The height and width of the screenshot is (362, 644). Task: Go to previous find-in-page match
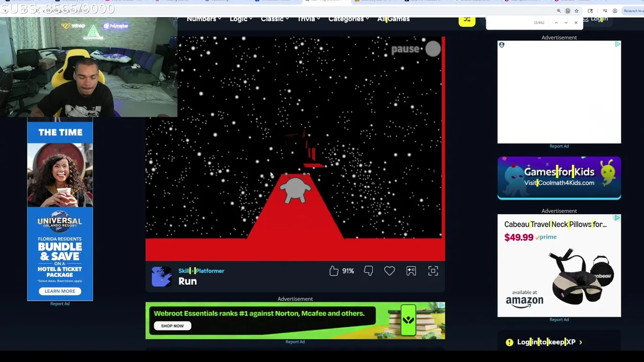pyautogui.click(x=556, y=23)
